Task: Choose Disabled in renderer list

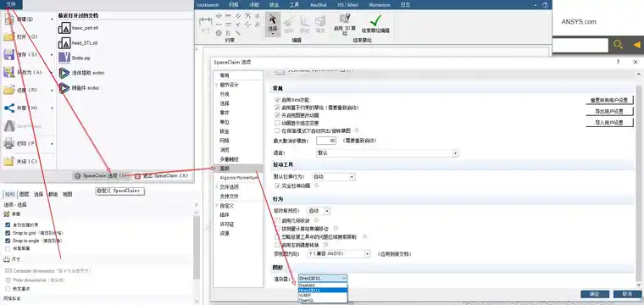Action: point(322,285)
